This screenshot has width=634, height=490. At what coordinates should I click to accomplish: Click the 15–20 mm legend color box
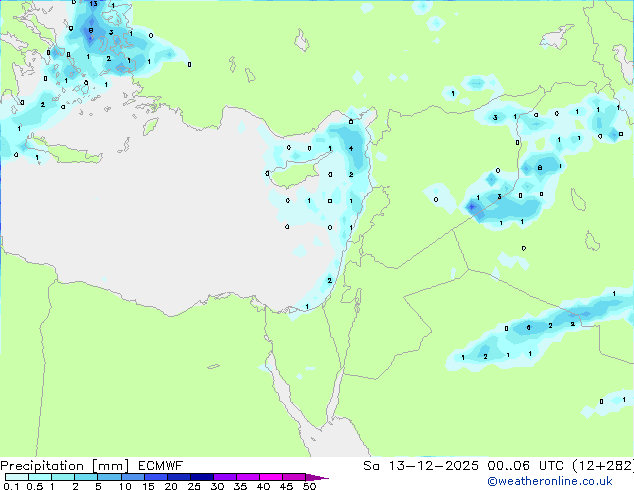tap(156, 477)
